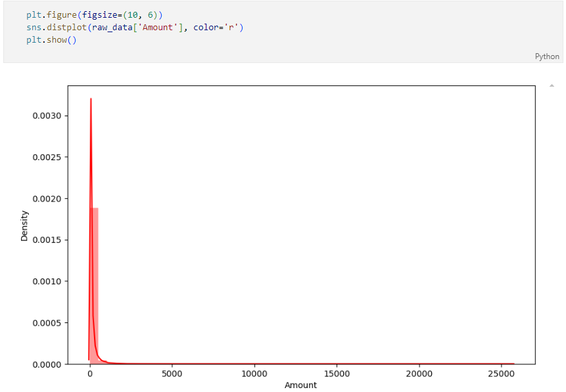Click the 0.0020 tick label on y-axis
Screen dimensions: 566x392
(47, 199)
